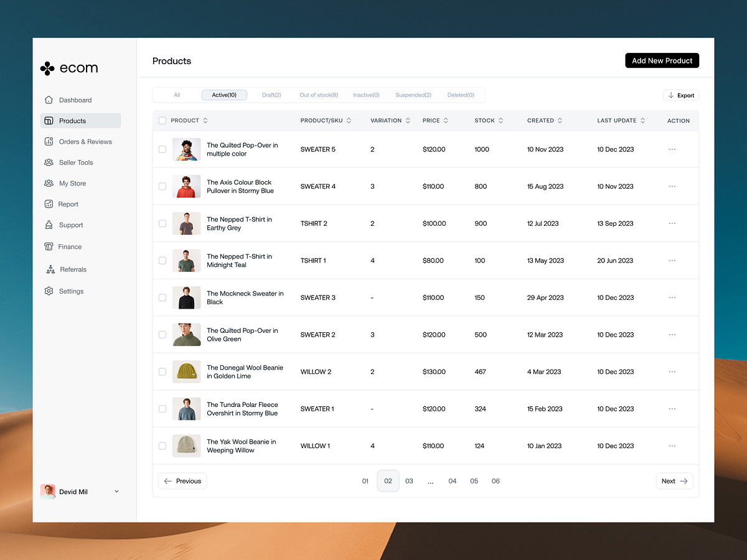747x560 pixels.
Task: Open action menu for SWEATER 5 row
Action: (x=672, y=149)
